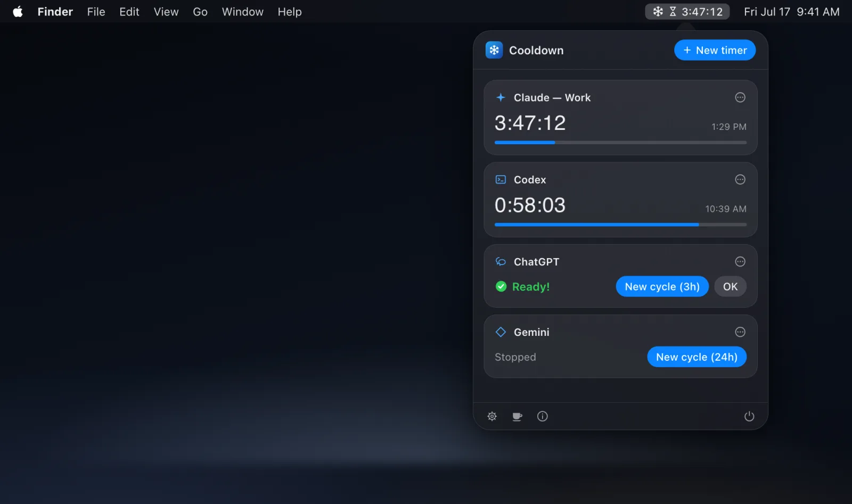
Task: Create a New timer
Action: [x=715, y=50]
